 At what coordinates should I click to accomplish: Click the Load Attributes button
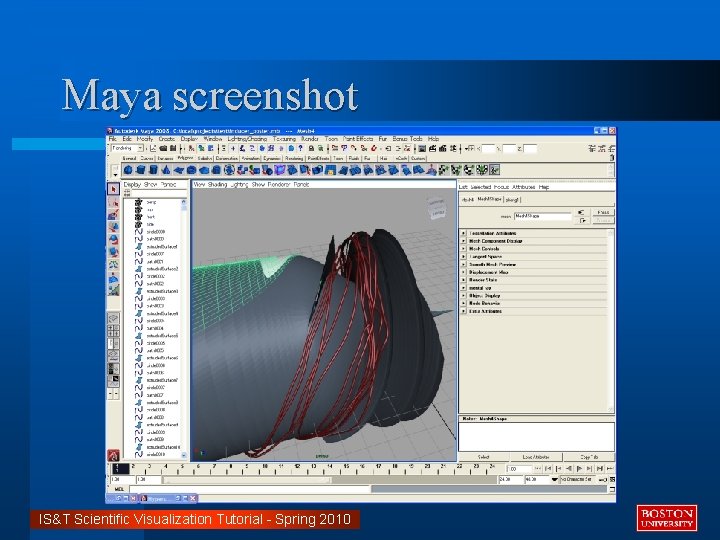[x=536, y=457]
